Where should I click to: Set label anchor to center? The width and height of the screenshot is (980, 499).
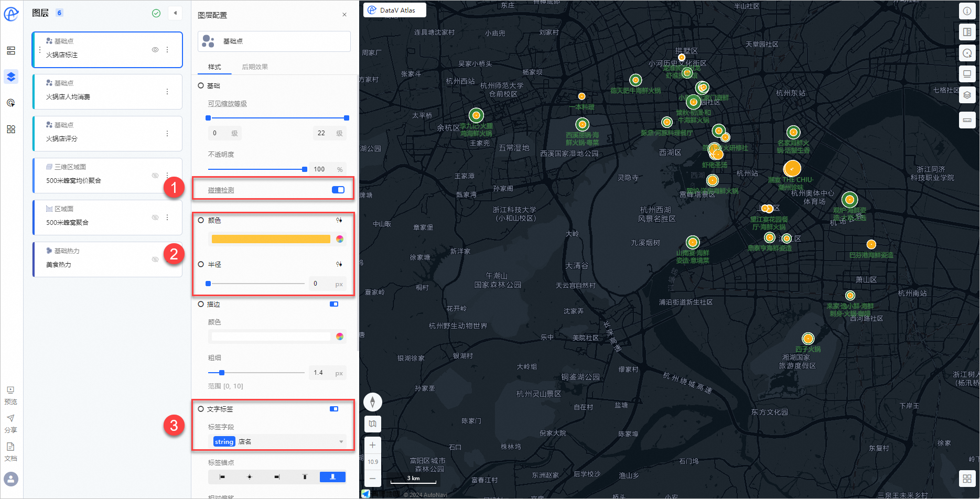(x=250, y=476)
